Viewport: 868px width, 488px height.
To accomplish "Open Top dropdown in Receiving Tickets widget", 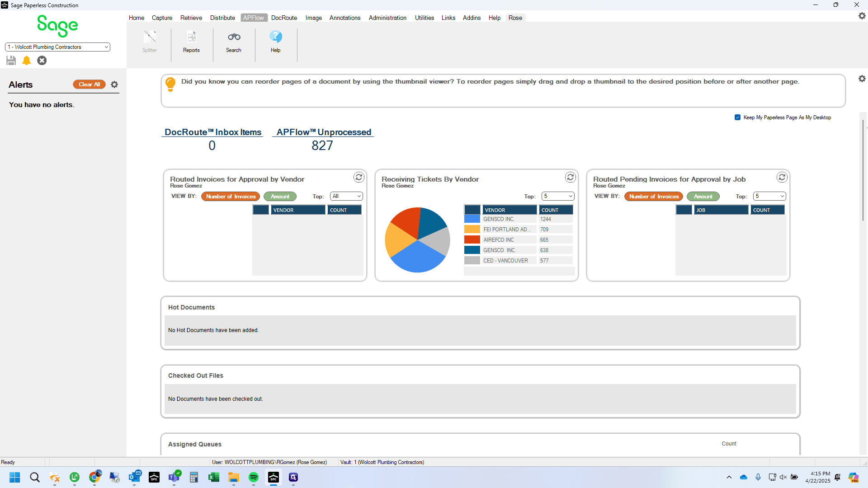I will [x=558, y=196].
